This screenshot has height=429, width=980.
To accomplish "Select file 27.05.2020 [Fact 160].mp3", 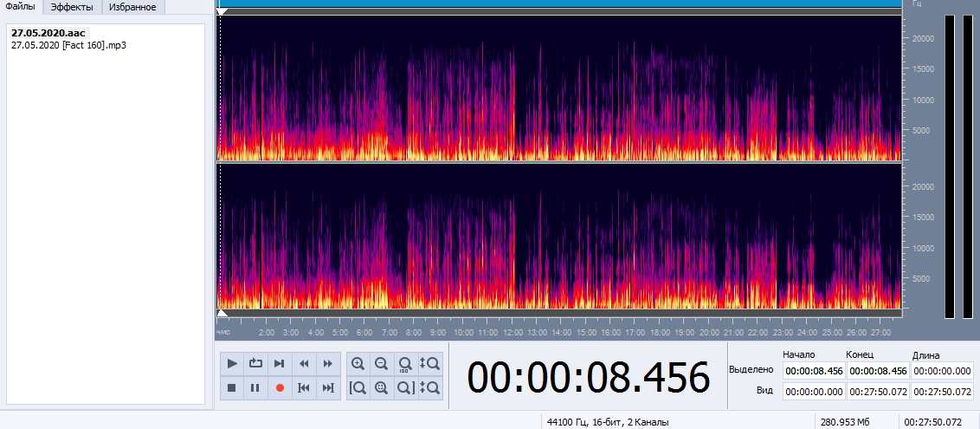I will click(68, 45).
